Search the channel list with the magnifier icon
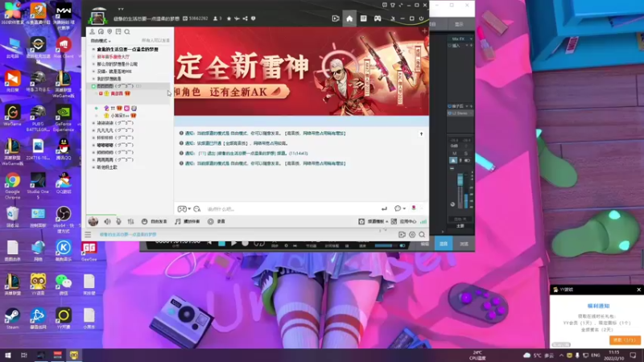This screenshot has width=644, height=362. click(127, 31)
